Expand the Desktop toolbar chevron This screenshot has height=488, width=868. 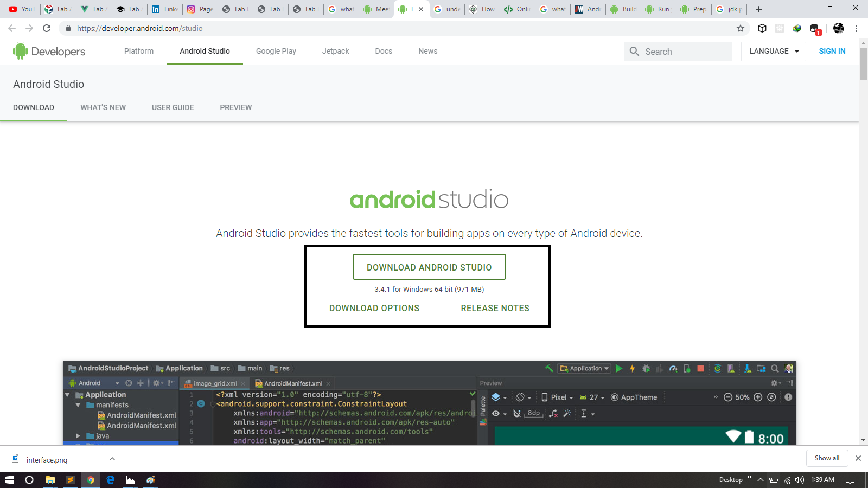(x=749, y=478)
